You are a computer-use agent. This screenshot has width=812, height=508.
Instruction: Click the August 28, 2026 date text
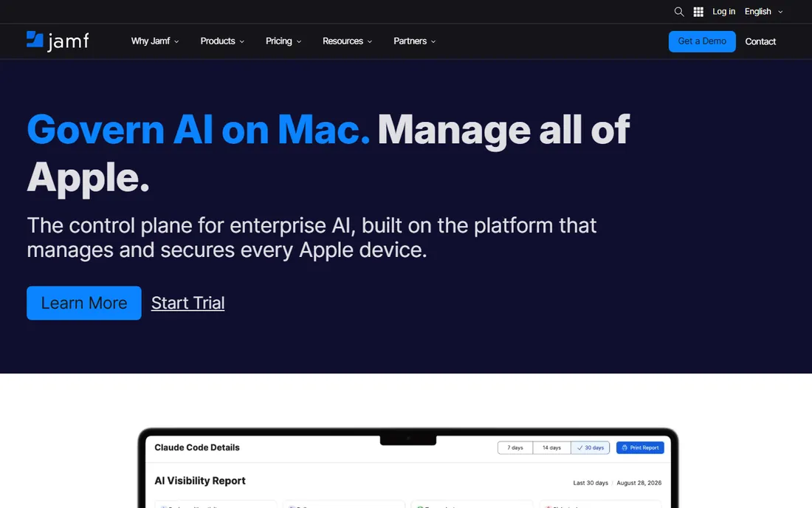639,483
